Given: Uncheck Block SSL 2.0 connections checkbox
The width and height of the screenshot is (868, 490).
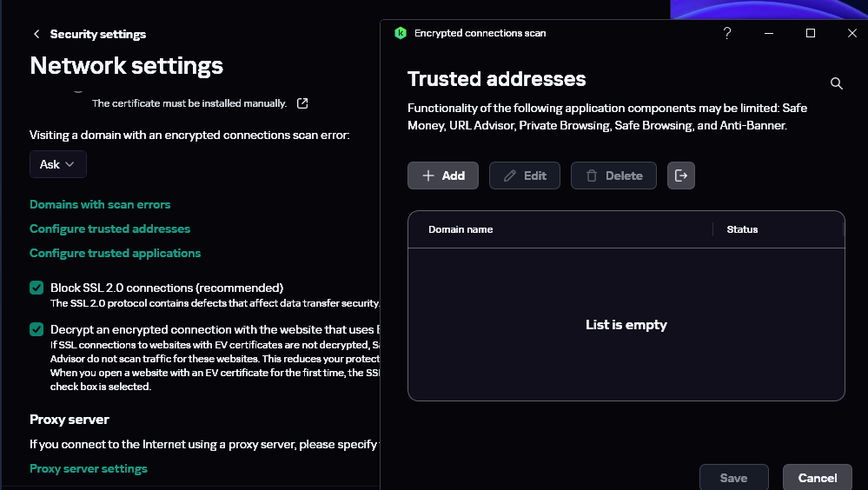Looking at the screenshot, I should (36, 288).
